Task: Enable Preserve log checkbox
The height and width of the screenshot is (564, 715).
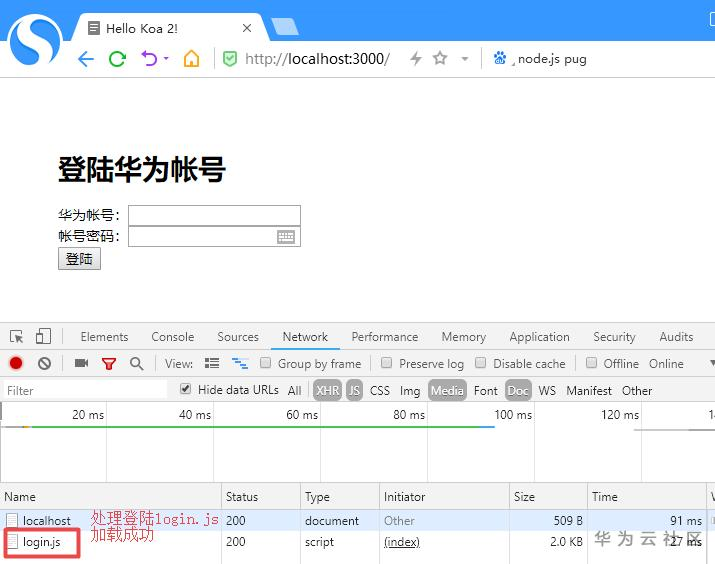Action: click(x=386, y=362)
